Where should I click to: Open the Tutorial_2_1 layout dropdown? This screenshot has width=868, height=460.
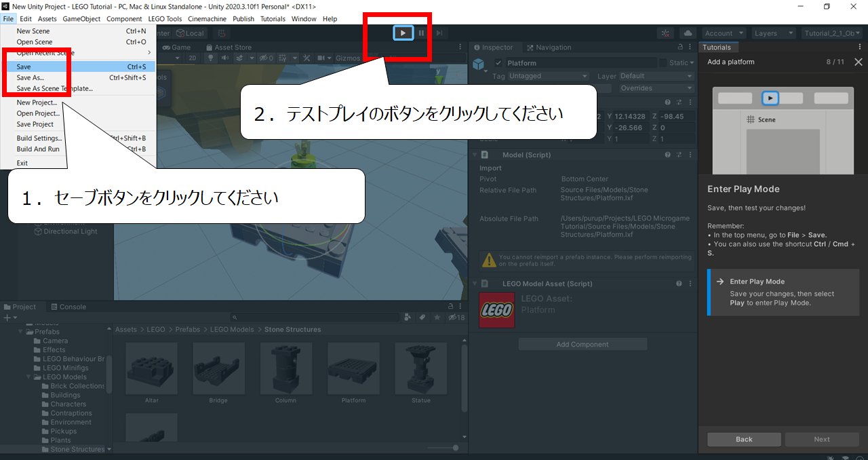point(833,33)
